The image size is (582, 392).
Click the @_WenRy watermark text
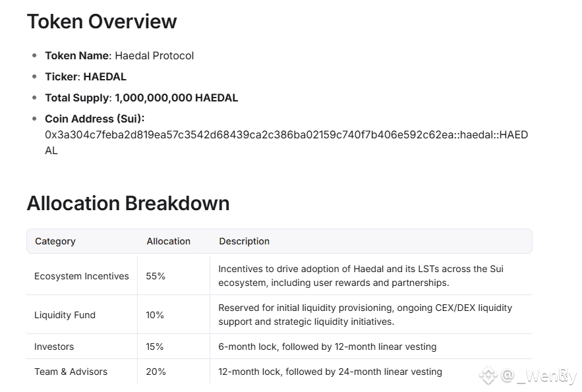538,376
